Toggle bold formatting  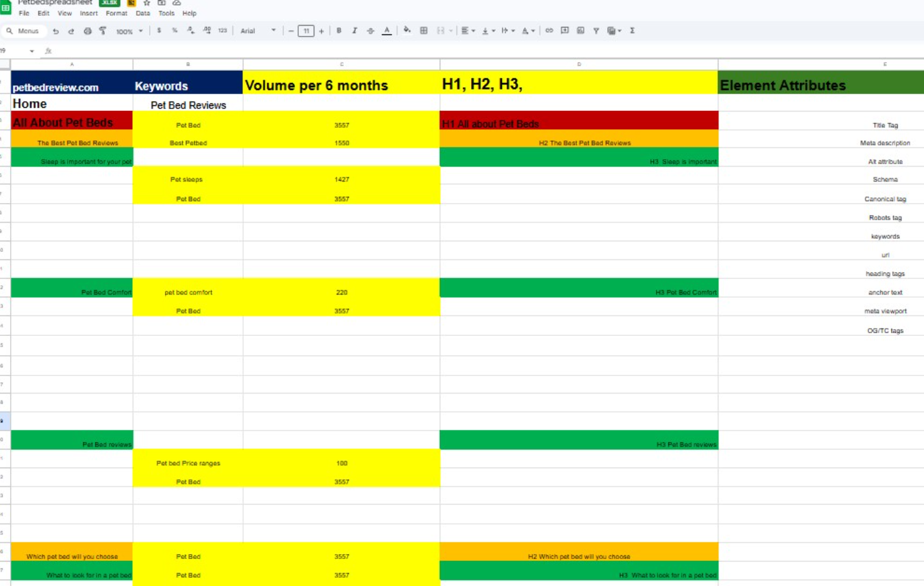[x=339, y=31]
